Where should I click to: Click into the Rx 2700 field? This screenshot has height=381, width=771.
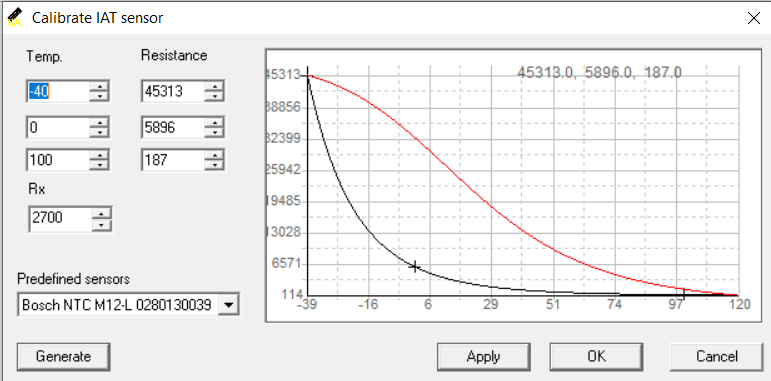click(x=60, y=218)
